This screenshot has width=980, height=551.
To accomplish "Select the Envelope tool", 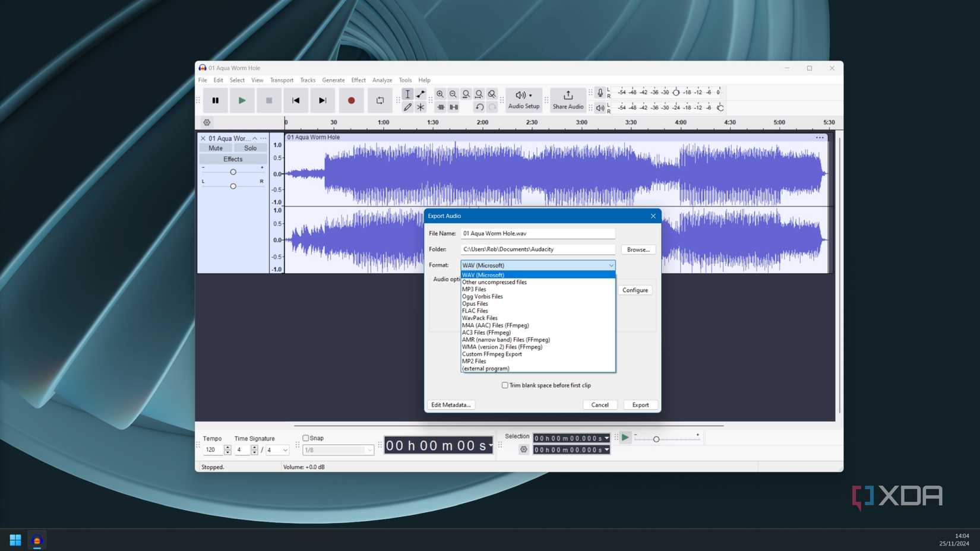I will (421, 94).
